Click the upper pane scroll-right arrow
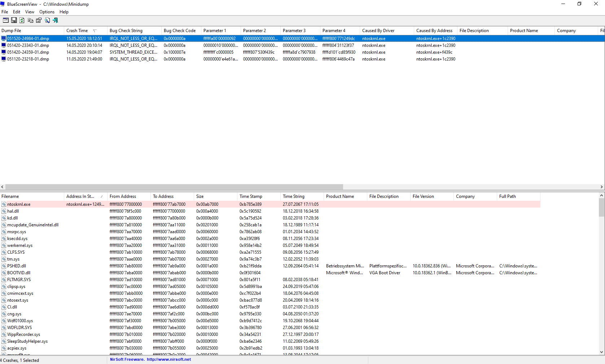The height and width of the screenshot is (364, 605). tap(602, 187)
